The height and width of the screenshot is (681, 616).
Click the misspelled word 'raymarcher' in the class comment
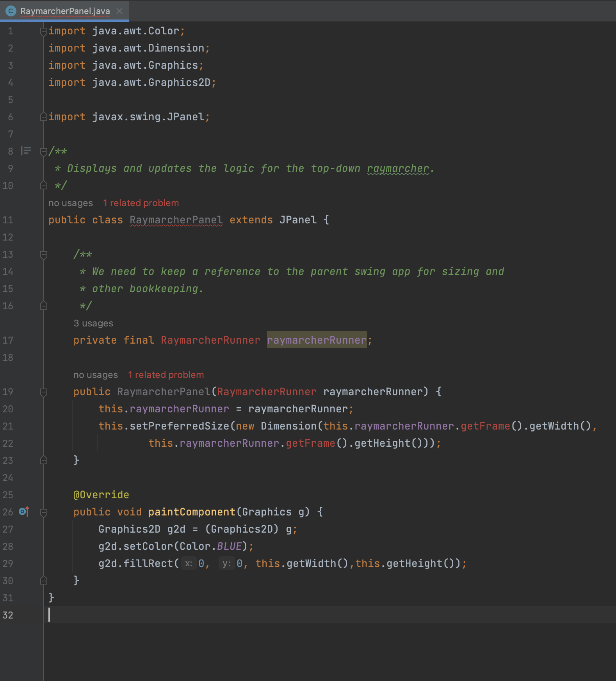tap(398, 168)
